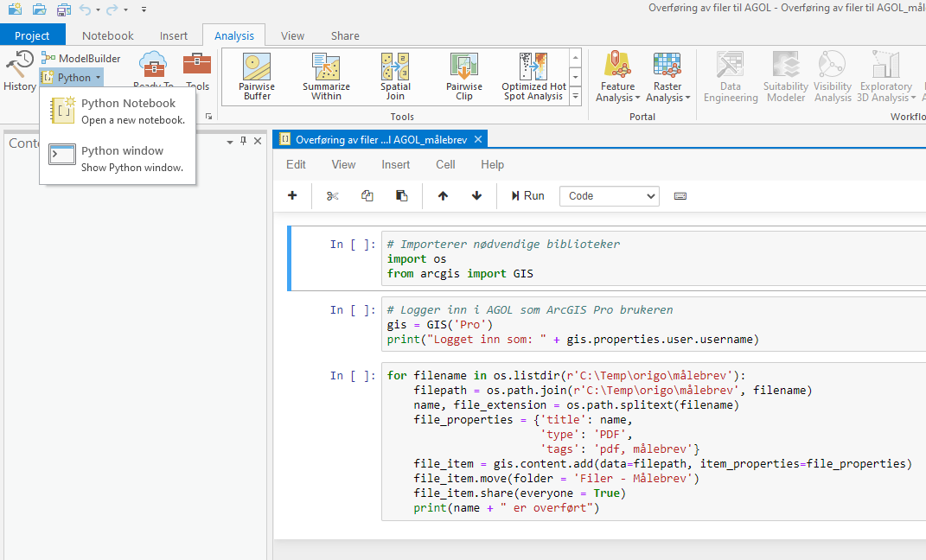926x560 pixels.
Task: Open the Summarize Within tool
Action: [326, 77]
